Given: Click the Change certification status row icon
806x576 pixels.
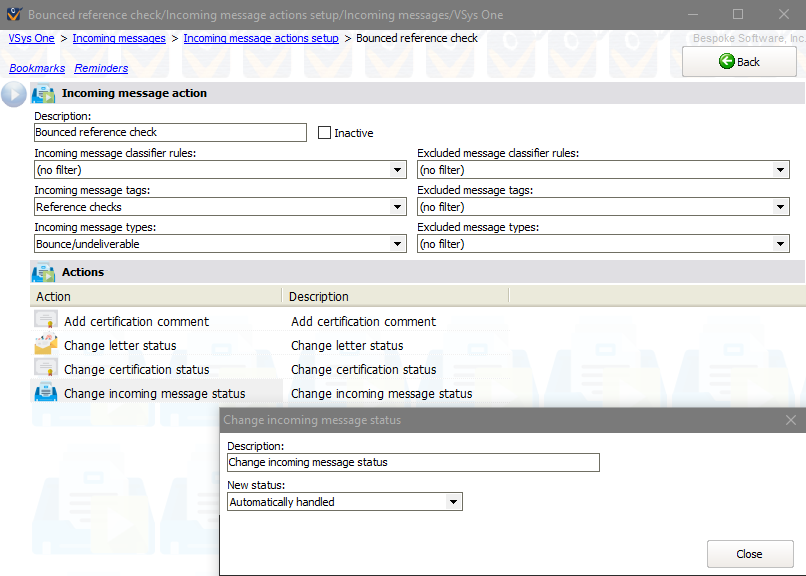Looking at the screenshot, I should (45, 369).
